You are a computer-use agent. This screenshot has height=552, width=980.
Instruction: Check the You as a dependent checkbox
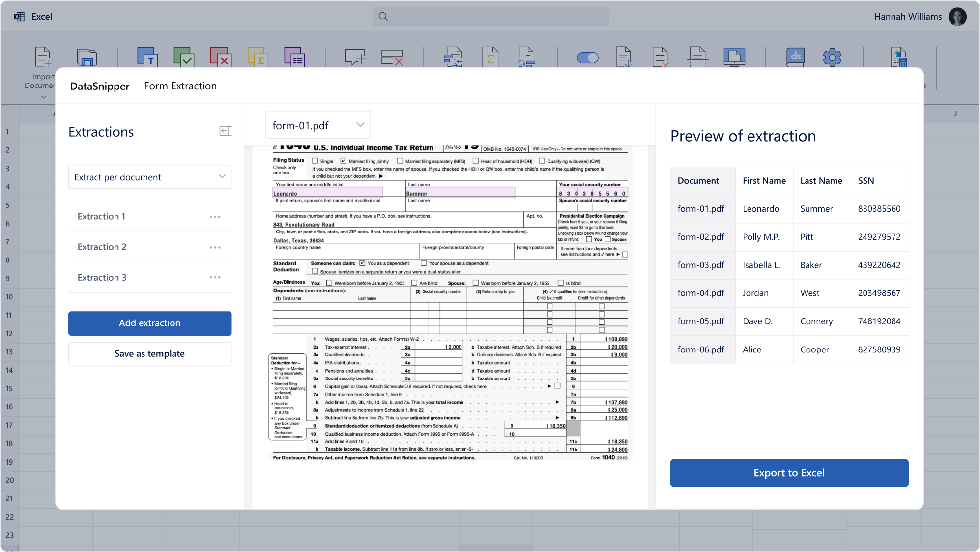click(x=362, y=262)
